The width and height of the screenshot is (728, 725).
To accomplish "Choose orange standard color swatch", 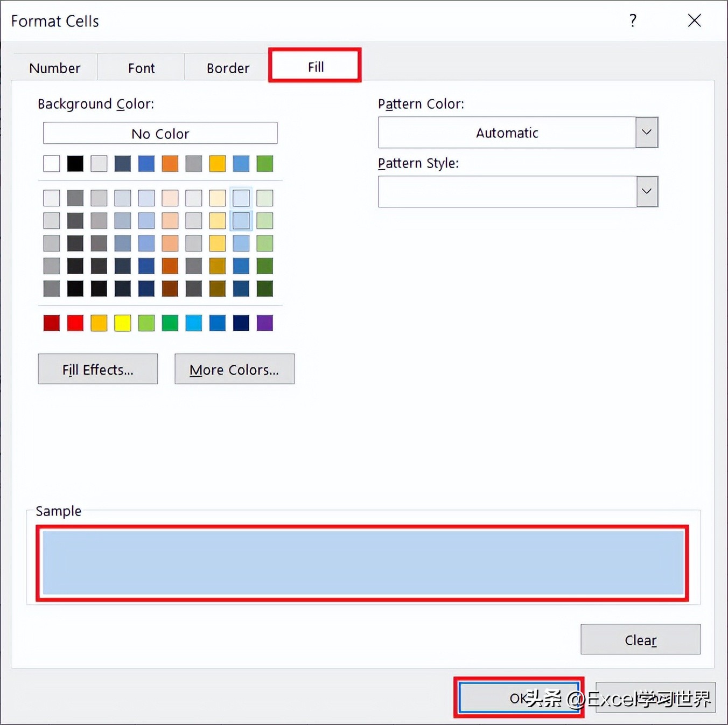I will [99, 323].
